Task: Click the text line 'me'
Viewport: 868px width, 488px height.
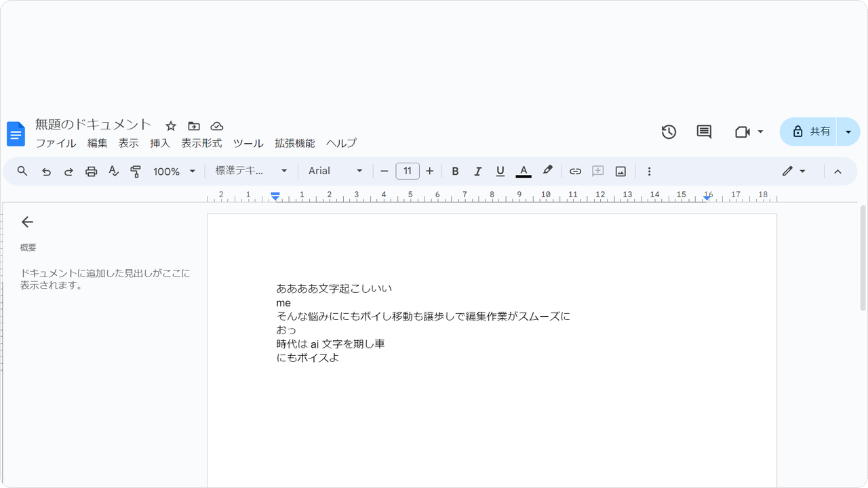Action: pyautogui.click(x=283, y=303)
